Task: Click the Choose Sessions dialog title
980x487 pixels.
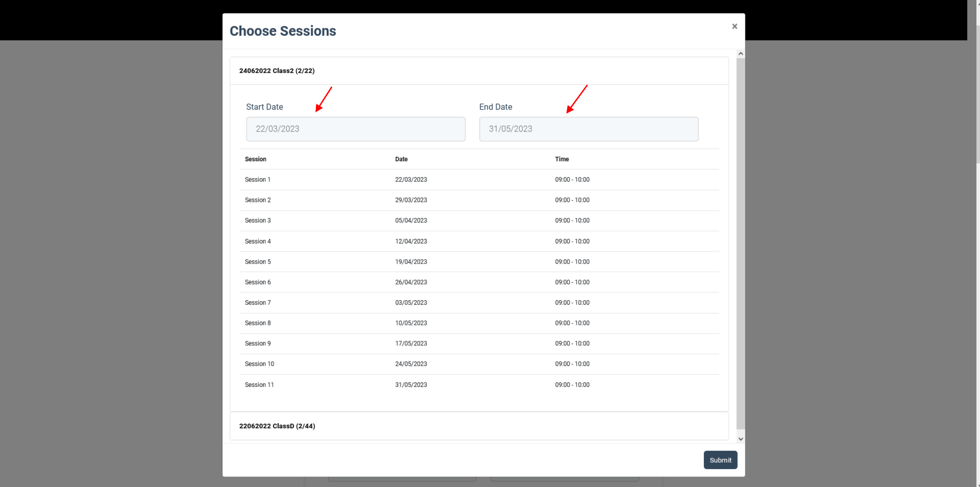Action: tap(283, 31)
